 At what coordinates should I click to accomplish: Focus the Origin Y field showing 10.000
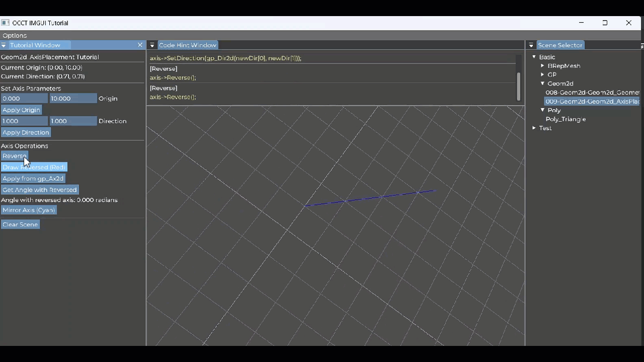click(73, 99)
